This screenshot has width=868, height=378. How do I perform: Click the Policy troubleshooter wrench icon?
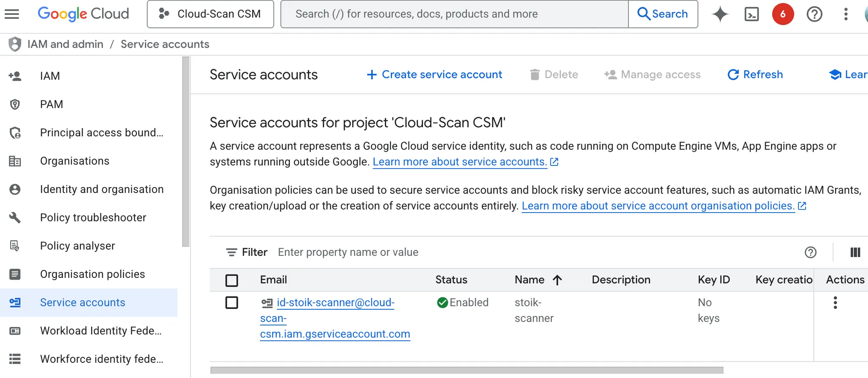click(x=15, y=218)
